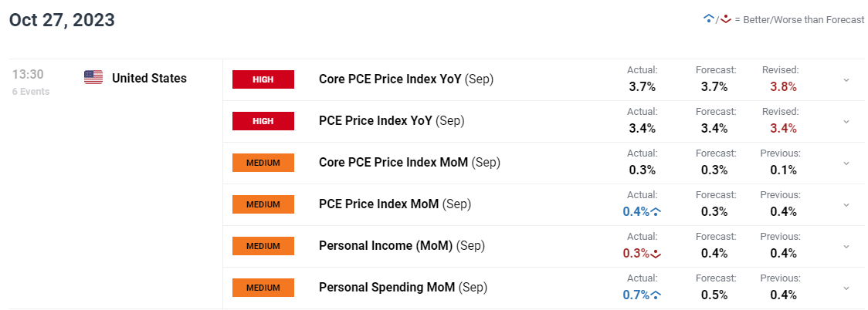Click the HIGH badge for PCE Price Index YoY

coord(263,120)
